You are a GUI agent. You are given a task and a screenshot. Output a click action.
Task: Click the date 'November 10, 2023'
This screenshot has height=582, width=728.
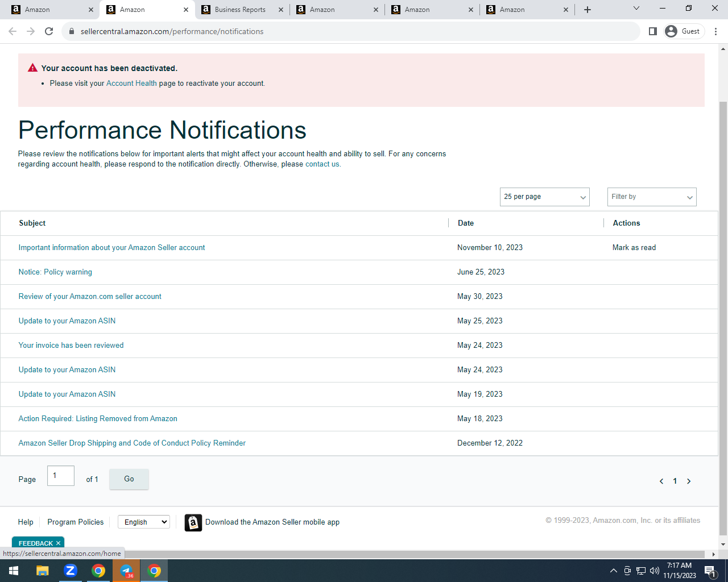pos(490,248)
